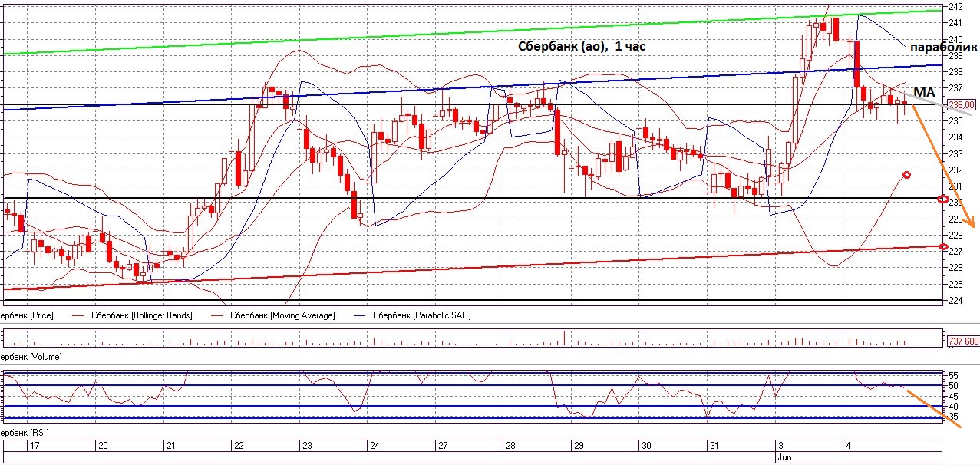Click price level 229 on price scale
Image resolution: width=980 pixels, height=465 pixels.
[x=956, y=219]
